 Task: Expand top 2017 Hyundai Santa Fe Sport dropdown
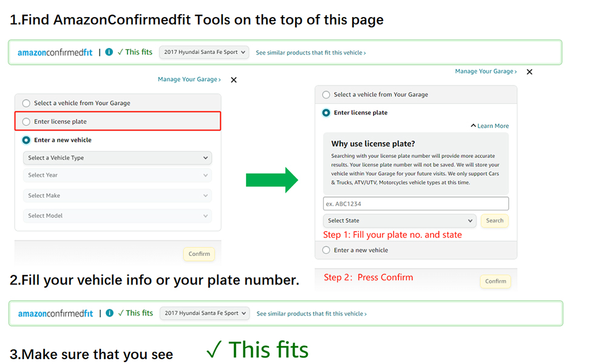(x=205, y=52)
